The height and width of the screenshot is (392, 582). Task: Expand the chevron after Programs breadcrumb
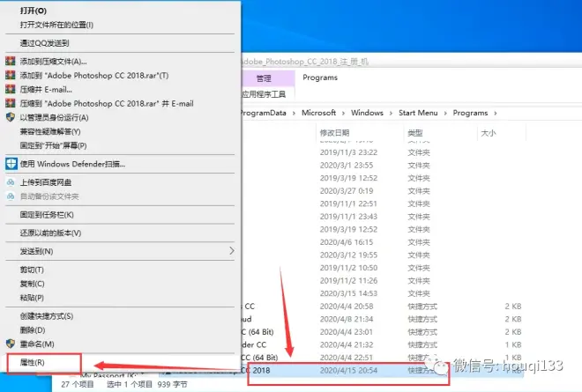(496, 113)
